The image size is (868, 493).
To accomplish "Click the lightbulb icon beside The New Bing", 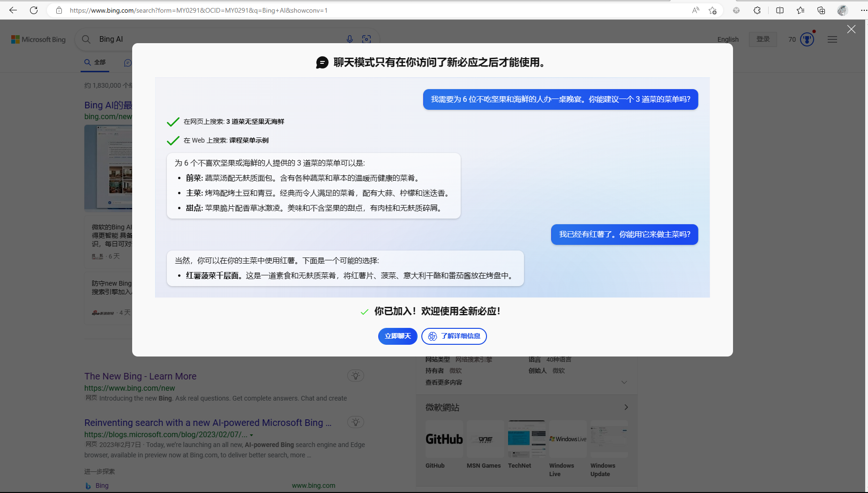I will (356, 376).
